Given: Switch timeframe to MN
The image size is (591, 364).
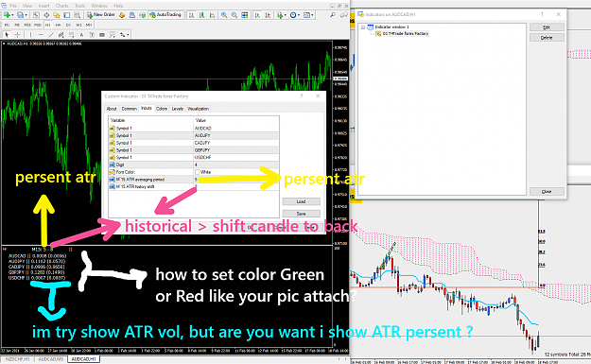Looking at the screenshot, I should point(89,25).
